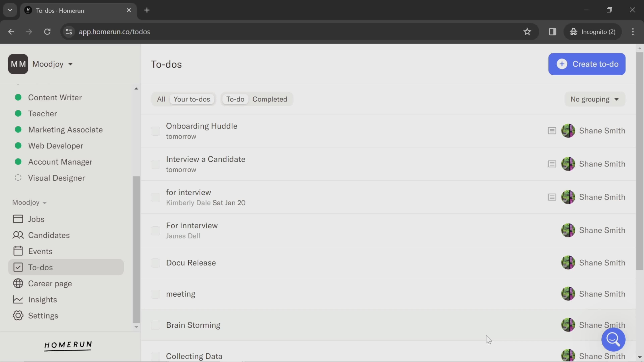Open the notes icon on for interview
This screenshot has width=644, height=362.
[552, 197]
